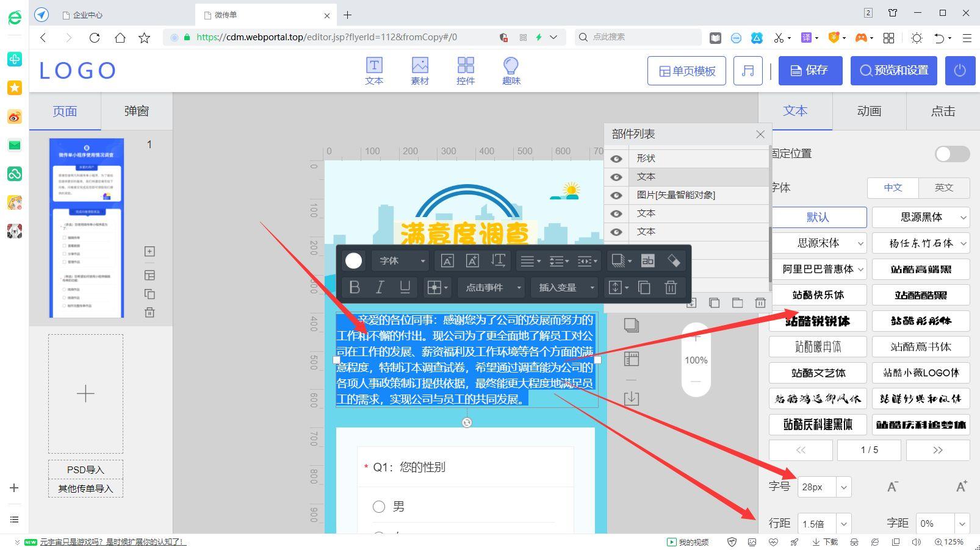Screen dimensions: 980x550
Task: Apply italic formatting to selected text
Action: point(380,287)
